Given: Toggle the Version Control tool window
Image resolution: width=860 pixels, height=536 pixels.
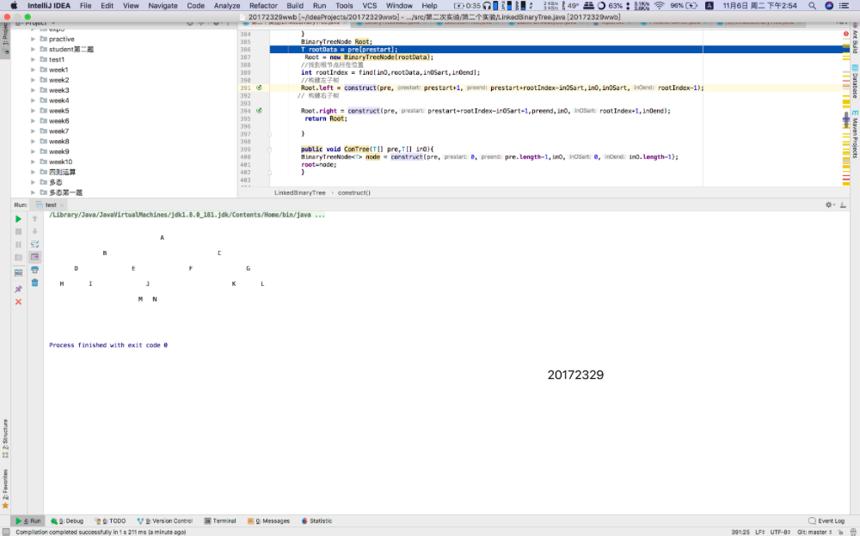Looking at the screenshot, I should [165, 521].
